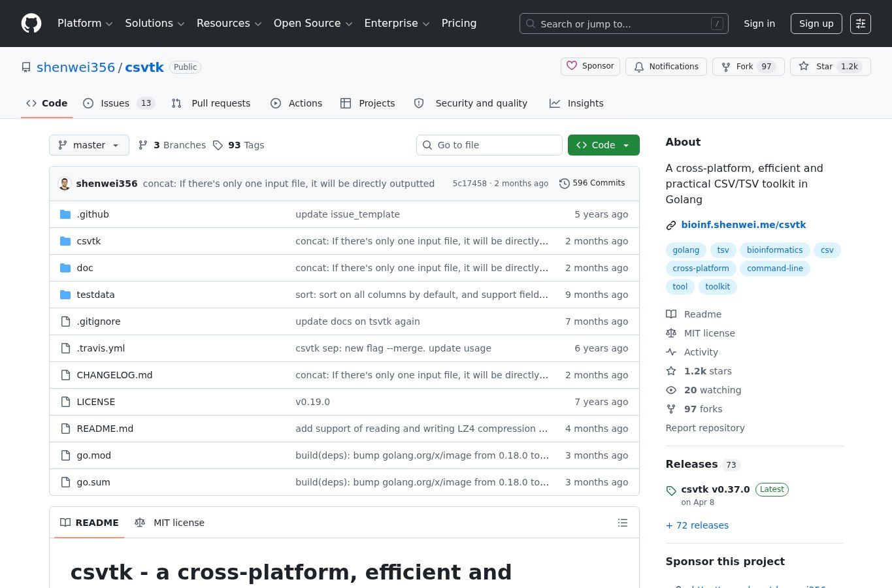The image size is (892, 588).
Task: Click the command-line topic tag
Action: coord(775,269)
